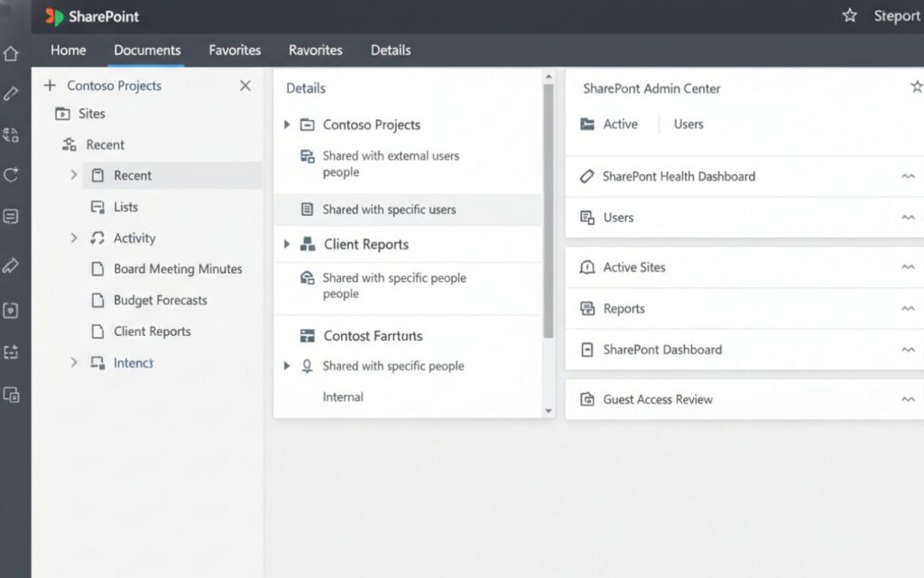Click the Users tab in Admin Center
Image resolution: width=924 pixels, height=578 pixels.
(688, 125)
